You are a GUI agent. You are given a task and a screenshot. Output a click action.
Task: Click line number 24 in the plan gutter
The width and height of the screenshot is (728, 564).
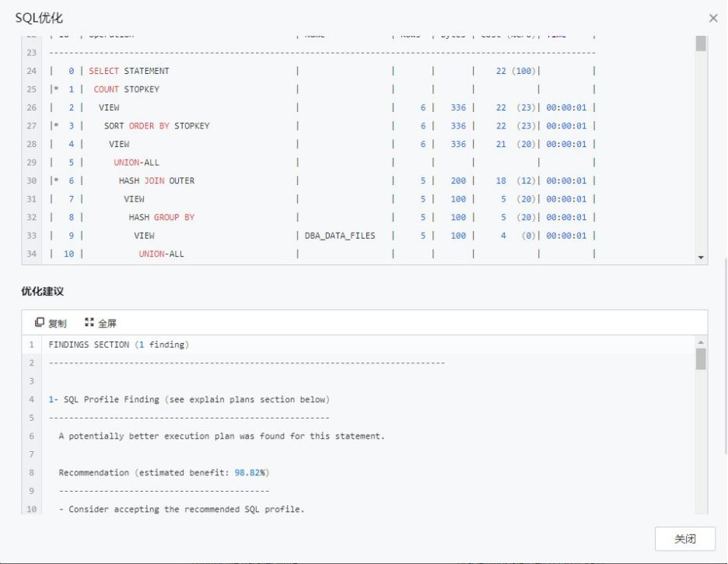(32, 71)
